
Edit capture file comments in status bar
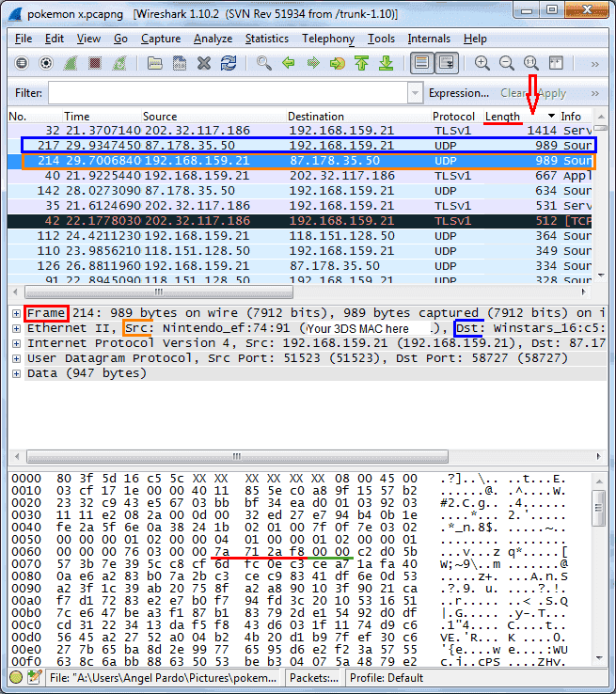tap(35, 677)
